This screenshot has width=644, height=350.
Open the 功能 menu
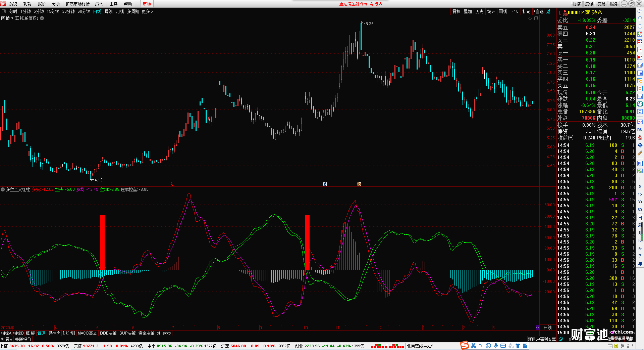pyautogui.click(x=28, y=4)
